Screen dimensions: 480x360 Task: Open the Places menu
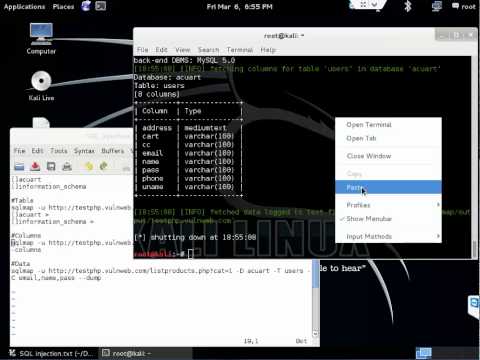point(63,7)
